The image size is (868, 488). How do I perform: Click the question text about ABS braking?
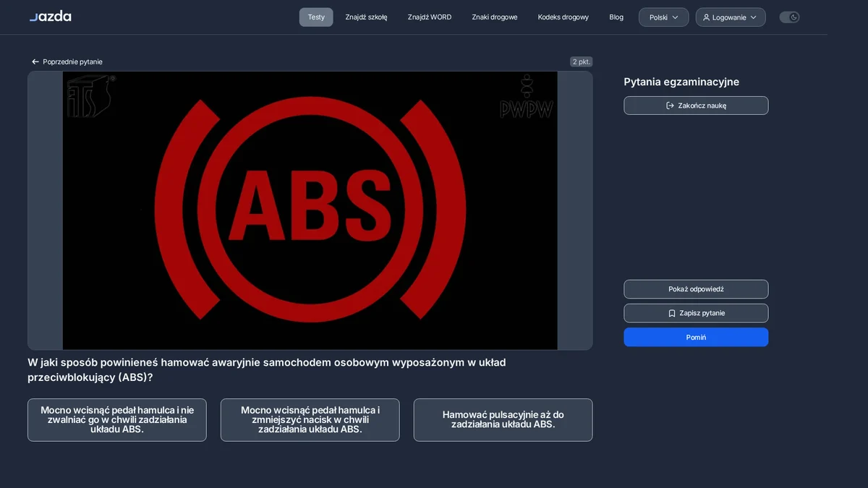click(x=267, y=370)
